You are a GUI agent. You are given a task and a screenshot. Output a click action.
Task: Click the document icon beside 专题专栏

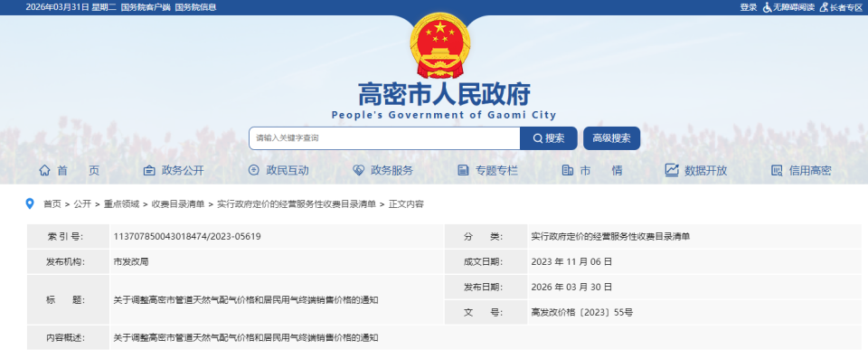coord(463,171)
